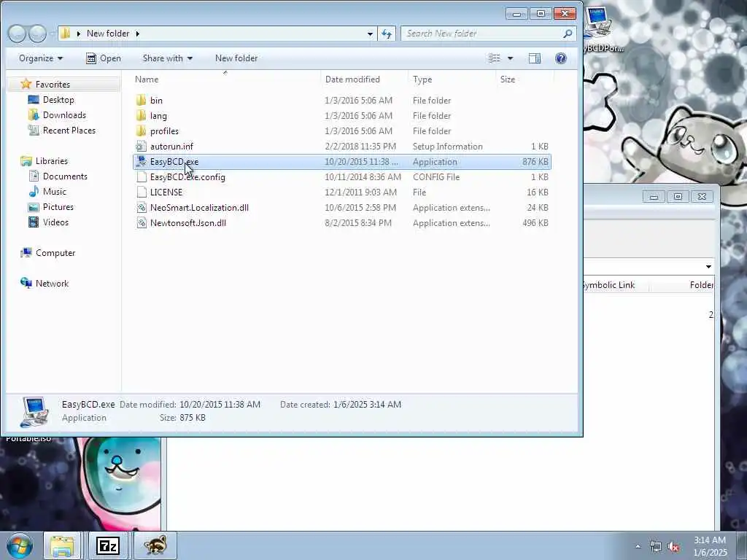Open the Share with dropdown
Image resolution: width=747 pixels, height=560 pixels.
pos(167,58)
